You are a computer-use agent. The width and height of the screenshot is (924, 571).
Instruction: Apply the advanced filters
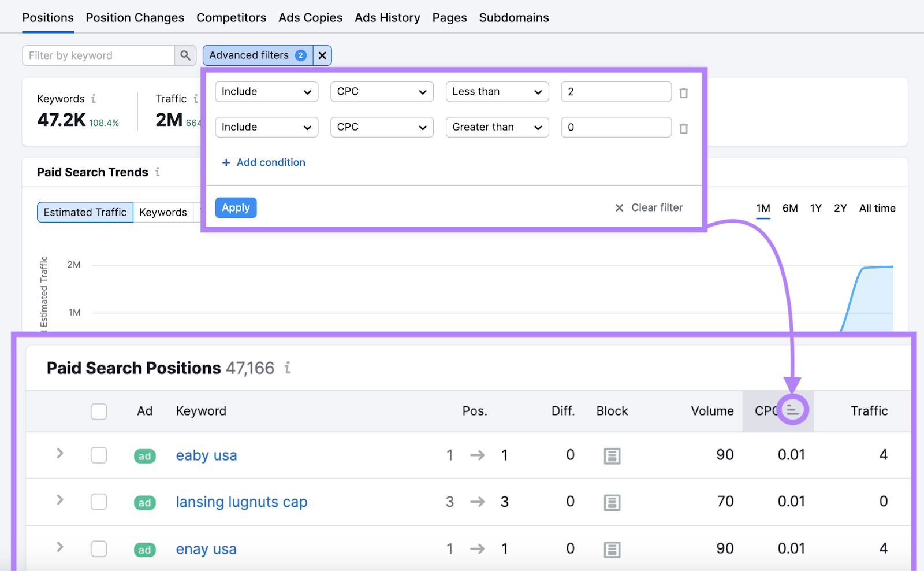(x=236, y=207)
